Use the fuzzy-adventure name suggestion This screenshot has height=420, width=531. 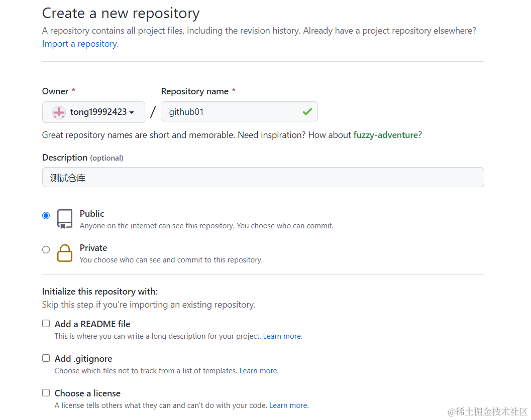386,135
